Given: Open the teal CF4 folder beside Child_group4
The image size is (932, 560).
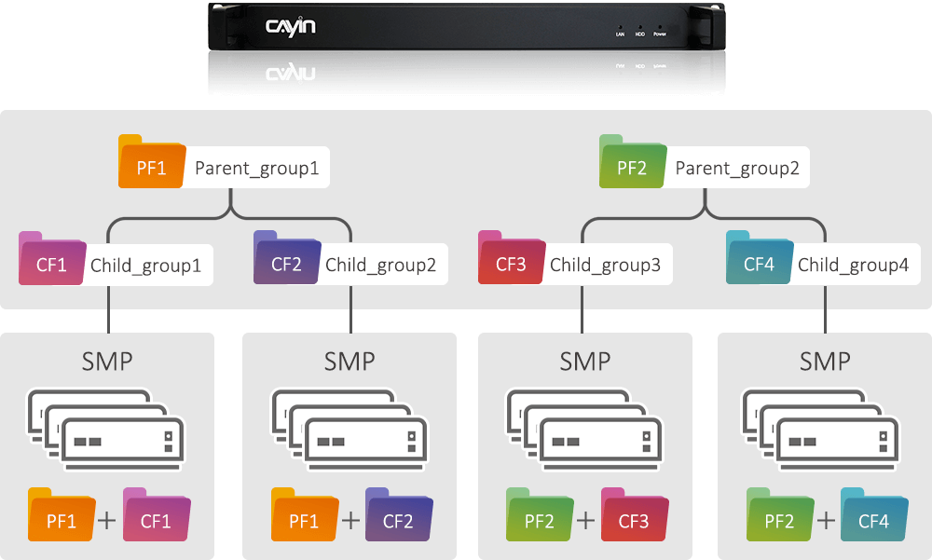Looking at the screenshot, I should (760, 258).
